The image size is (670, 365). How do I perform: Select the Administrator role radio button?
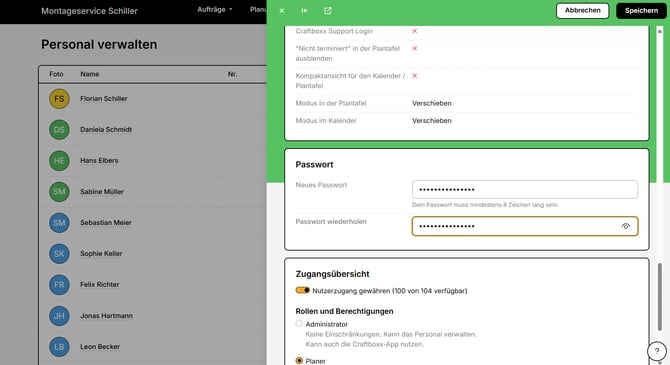click(299, 324)
